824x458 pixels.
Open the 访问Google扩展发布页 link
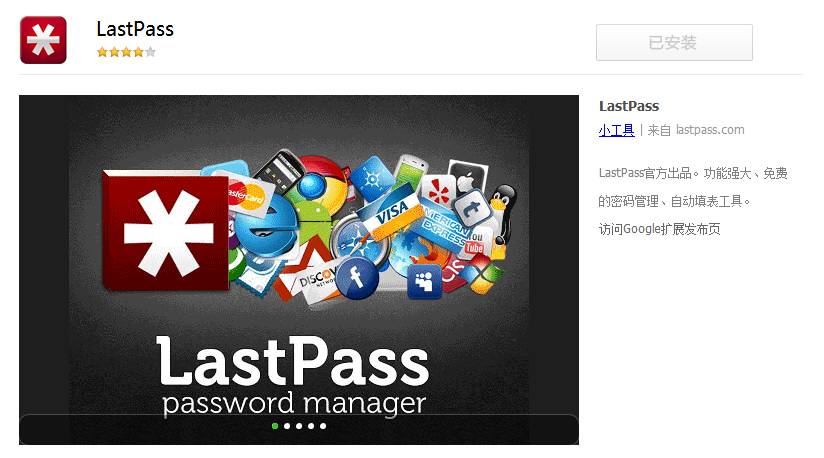(660, 229)
